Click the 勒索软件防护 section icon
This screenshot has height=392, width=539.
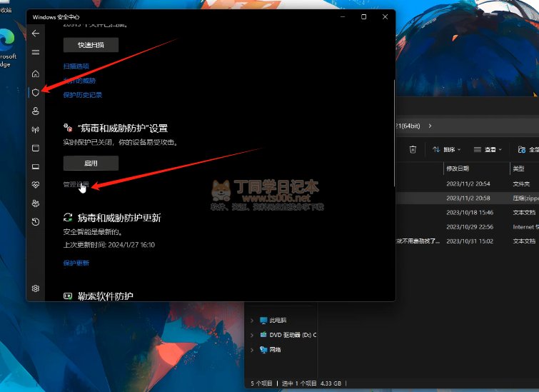pyautogui.click(x=68, y=296)
